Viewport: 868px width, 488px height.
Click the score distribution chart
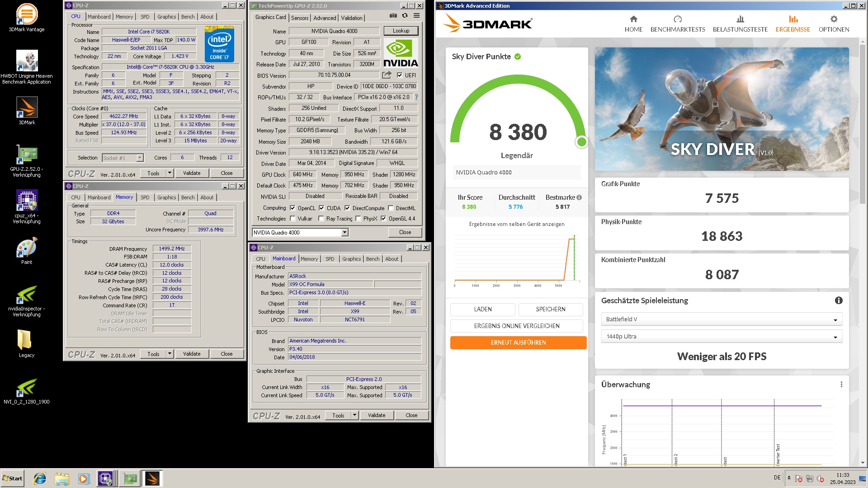[x=517, y=260]
